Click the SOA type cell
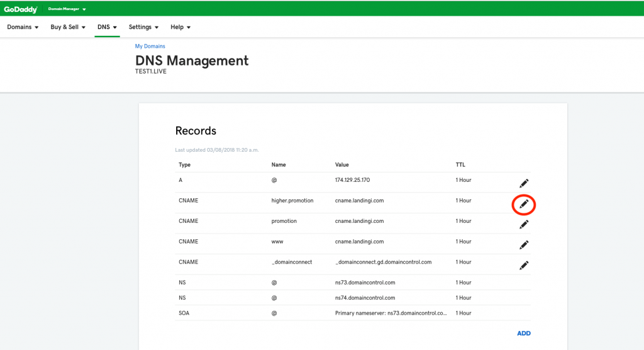This screenshot has width=644, height=350. click(184, 313)
